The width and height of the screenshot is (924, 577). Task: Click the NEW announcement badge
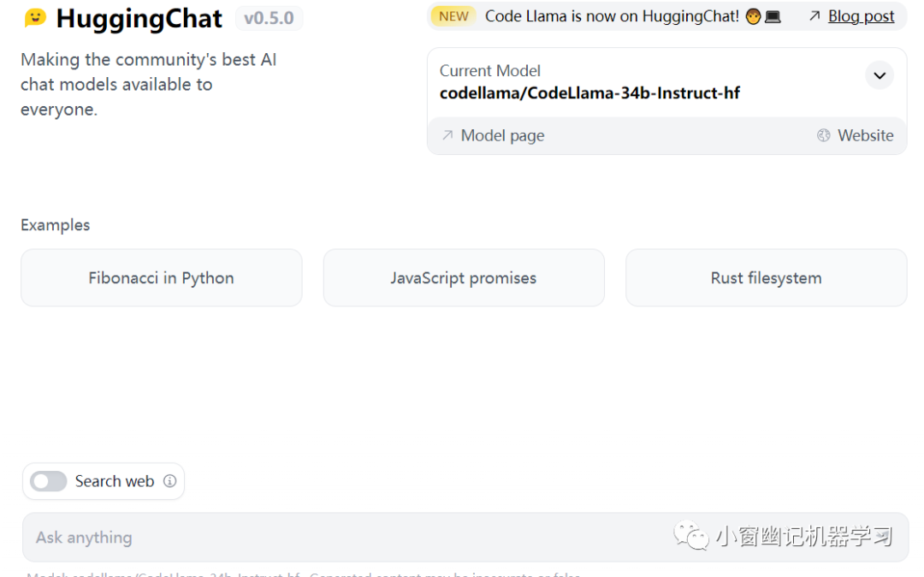453,16
